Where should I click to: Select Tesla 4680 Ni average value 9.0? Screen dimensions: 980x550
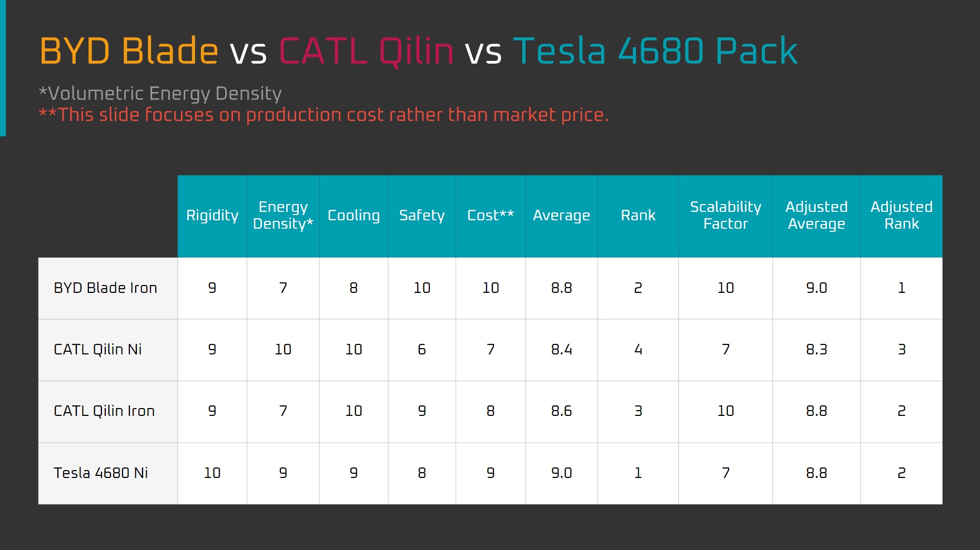pyautogui.click(x=561, y=473)
